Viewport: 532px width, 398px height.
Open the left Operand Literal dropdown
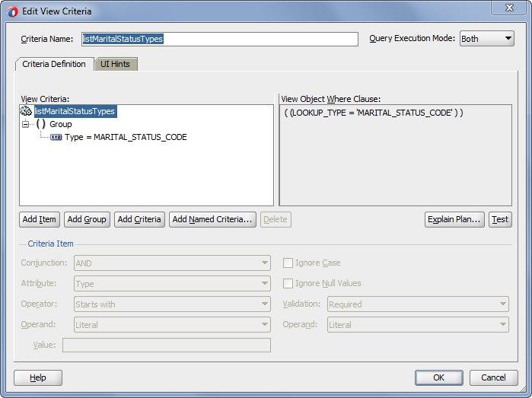click(172, 325)
